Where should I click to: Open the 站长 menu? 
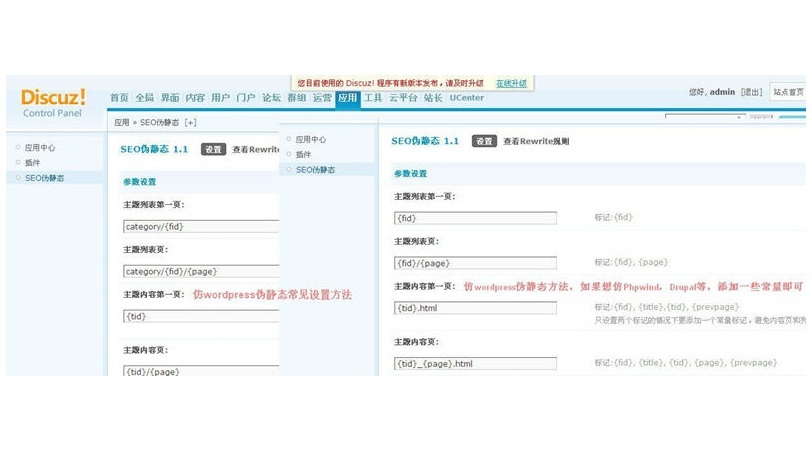(x=433, y=97)
